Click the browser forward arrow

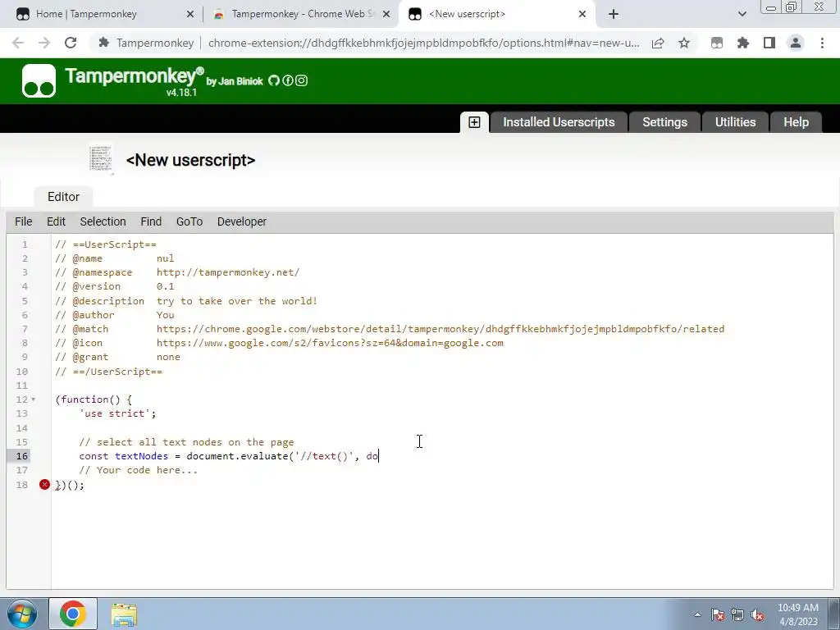(x=44, y=43)
